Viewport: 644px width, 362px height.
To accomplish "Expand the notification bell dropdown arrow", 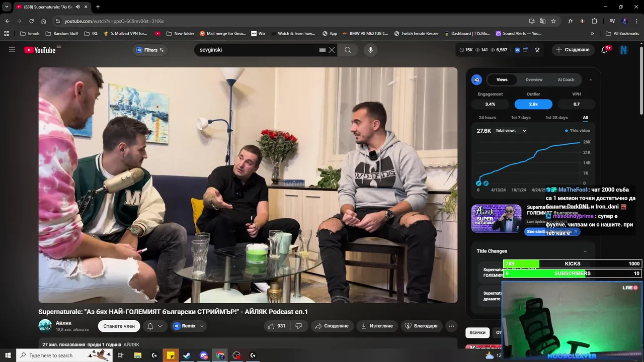I will click(160, 326).
